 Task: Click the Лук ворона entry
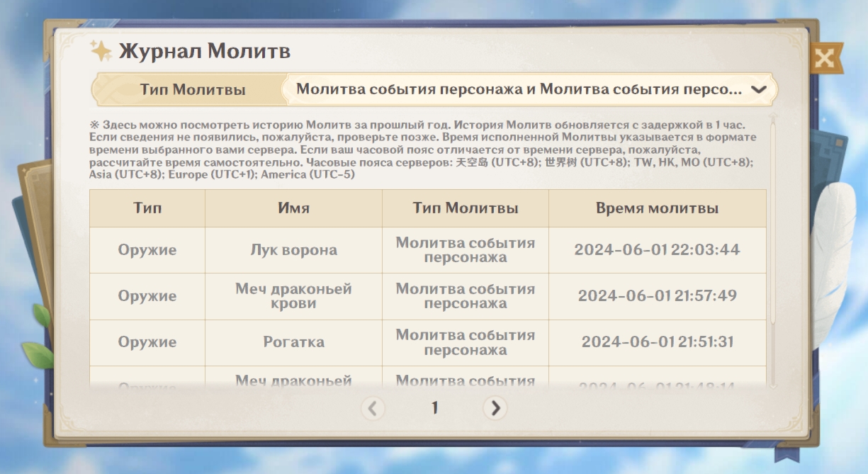click(293, 250)
